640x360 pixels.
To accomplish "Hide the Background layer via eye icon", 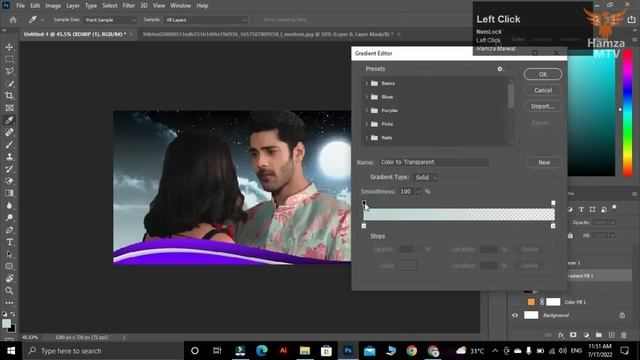I will 515,315.
